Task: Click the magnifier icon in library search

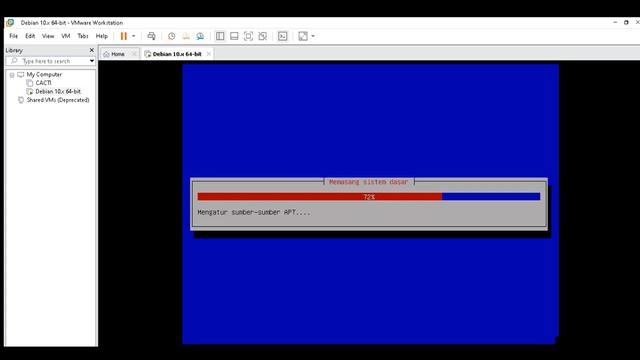Action: coord(15,61)
